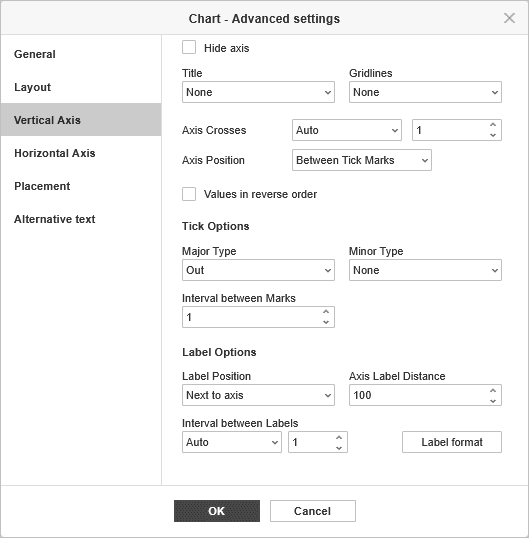529x538 pixels.
Task: Enable the Hide axis checkbox
Action: coord(189,47)
